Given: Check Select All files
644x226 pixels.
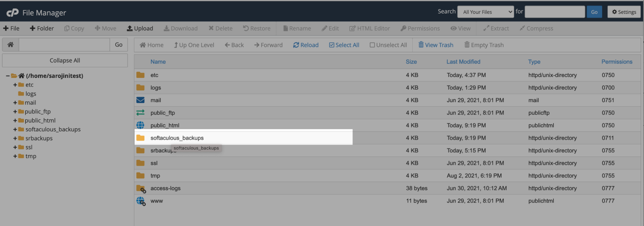Looking at the screenshot, I should pyautogui.click(x=344, y=45).
